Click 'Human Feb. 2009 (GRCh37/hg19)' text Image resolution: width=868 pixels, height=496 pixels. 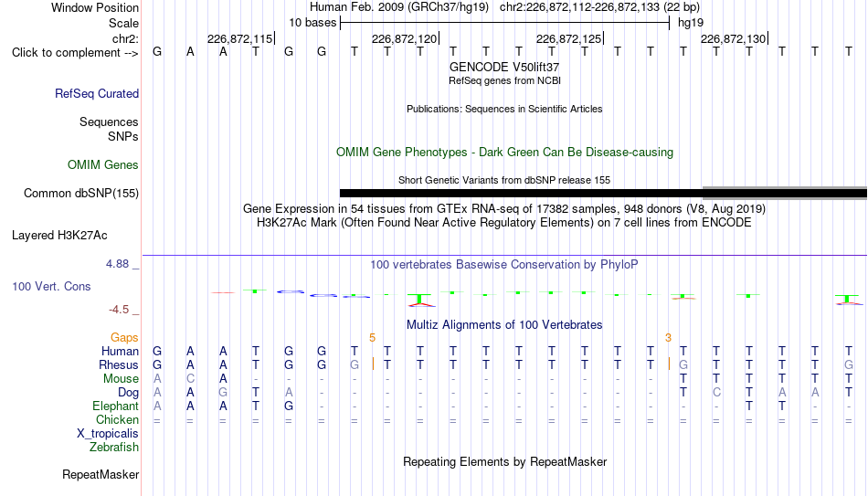399,7
